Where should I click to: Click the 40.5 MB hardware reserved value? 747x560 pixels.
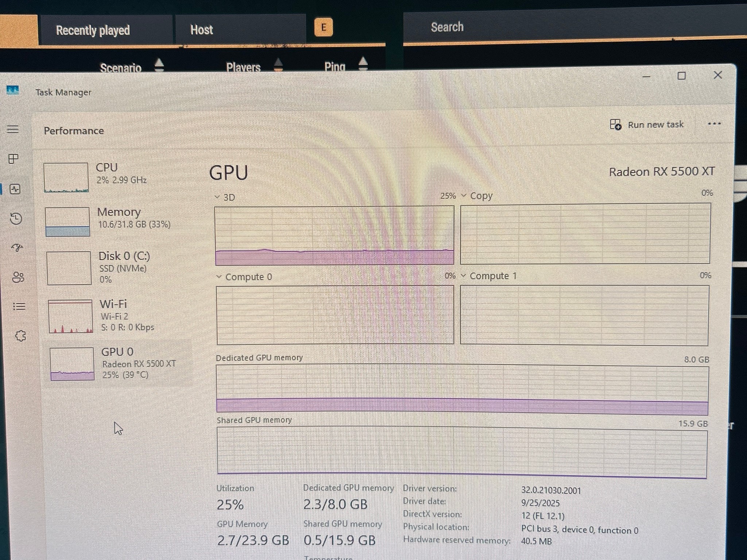[536, 541]
